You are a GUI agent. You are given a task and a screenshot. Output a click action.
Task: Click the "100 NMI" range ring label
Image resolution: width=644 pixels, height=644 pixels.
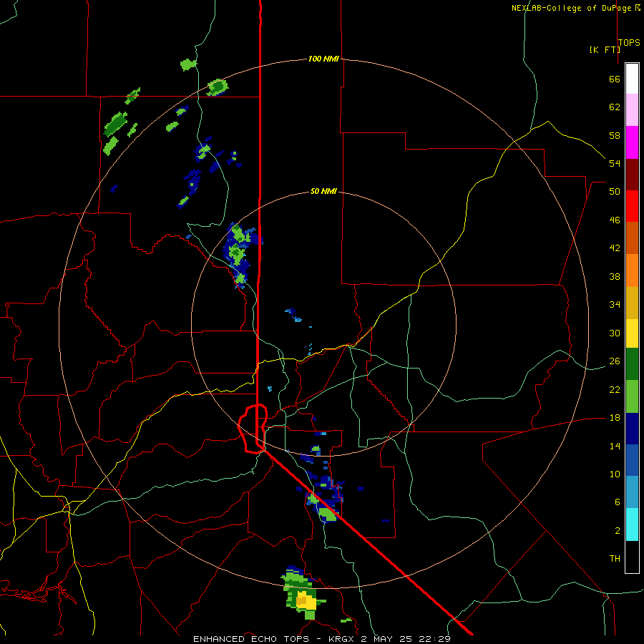(323, 59)
